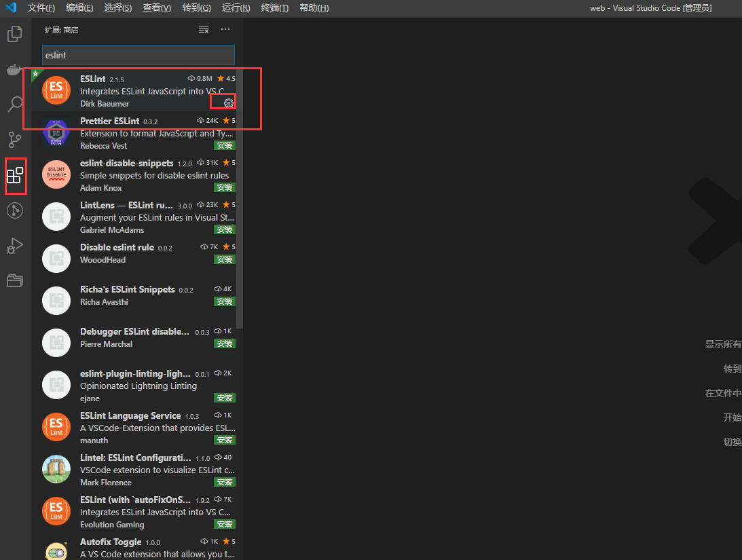Open the Git Graph activity bar icon
This screenshot has height=560, width=742.
(x=15, y=210)
